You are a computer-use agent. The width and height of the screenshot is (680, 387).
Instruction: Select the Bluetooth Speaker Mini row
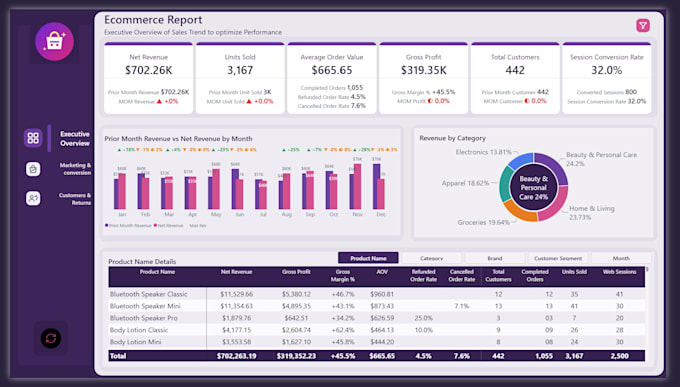point(376,306)
